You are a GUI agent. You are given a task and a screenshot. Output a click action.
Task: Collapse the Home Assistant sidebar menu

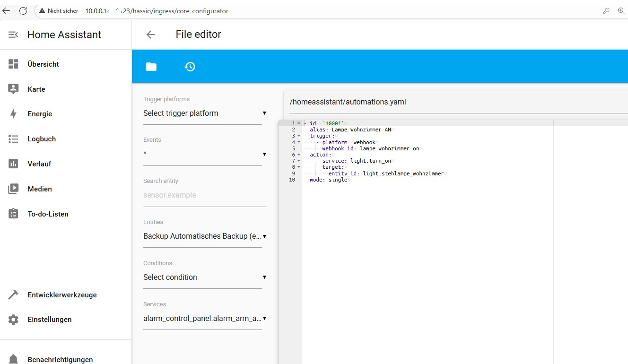click(x=13, y=35)
